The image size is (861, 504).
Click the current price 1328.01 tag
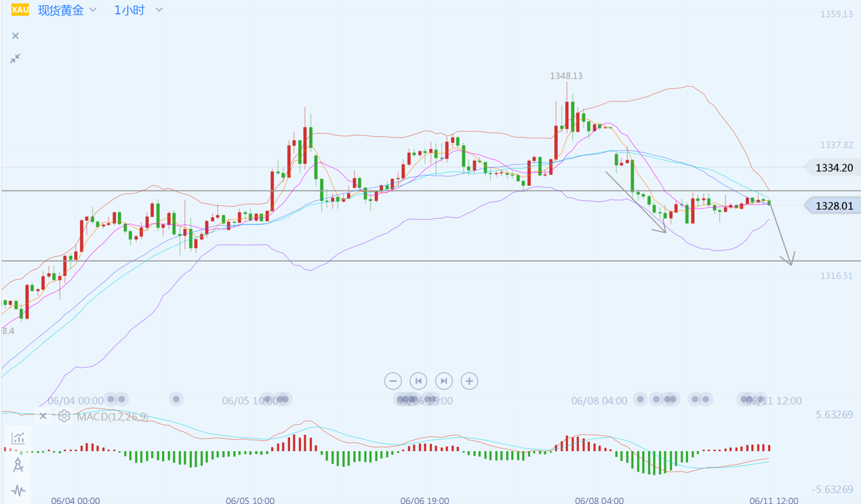833,205
